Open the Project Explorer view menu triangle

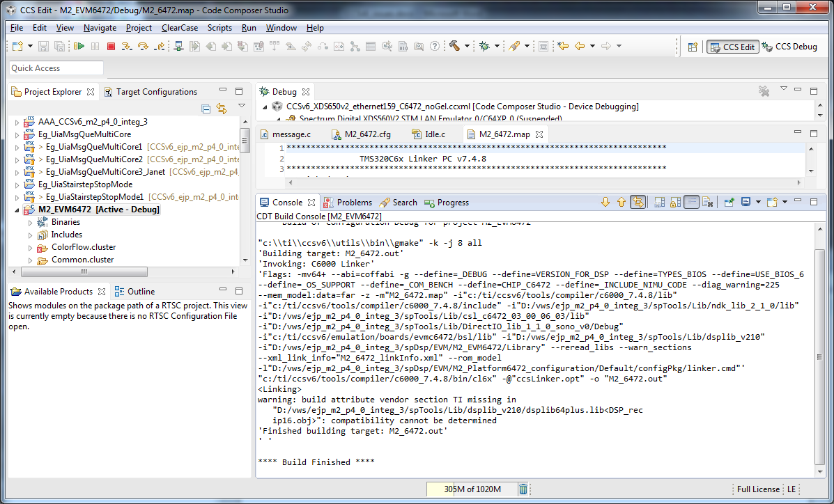[242, 106]
